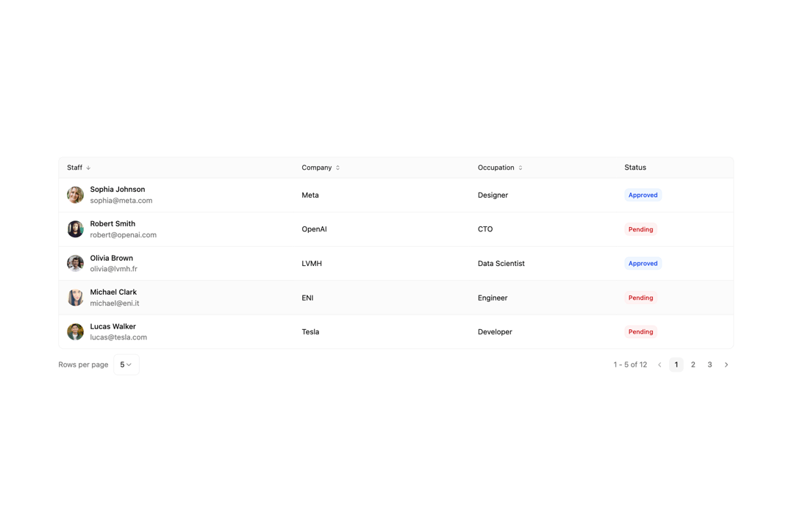
Task: Select the name Robert Smith
Action: (x=112, y=223)
